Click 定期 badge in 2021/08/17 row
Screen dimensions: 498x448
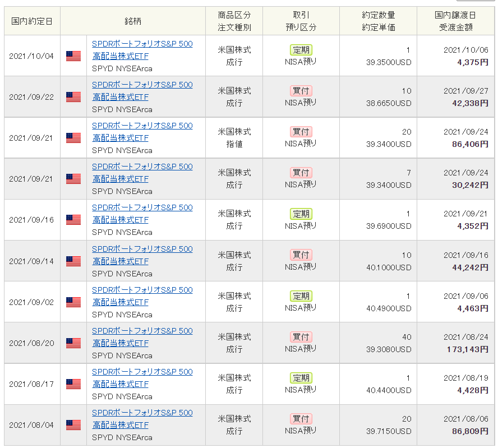301,378
